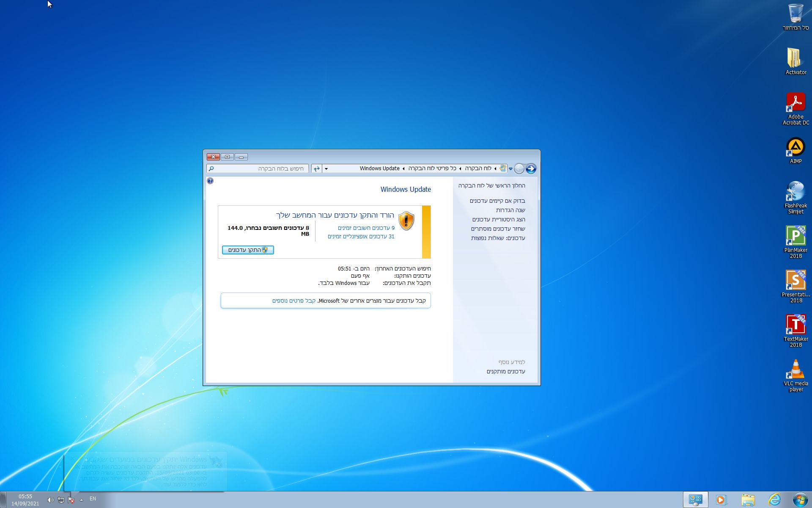This screenshot has height=508, width=812.
Task: Open the 31 optional updates link
Action: [361, 236]
